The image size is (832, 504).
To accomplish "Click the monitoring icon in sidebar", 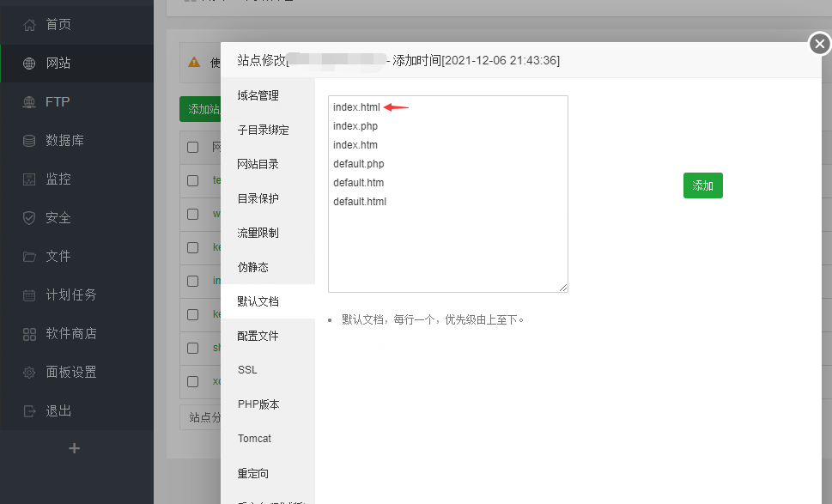I will coord(29,179).
